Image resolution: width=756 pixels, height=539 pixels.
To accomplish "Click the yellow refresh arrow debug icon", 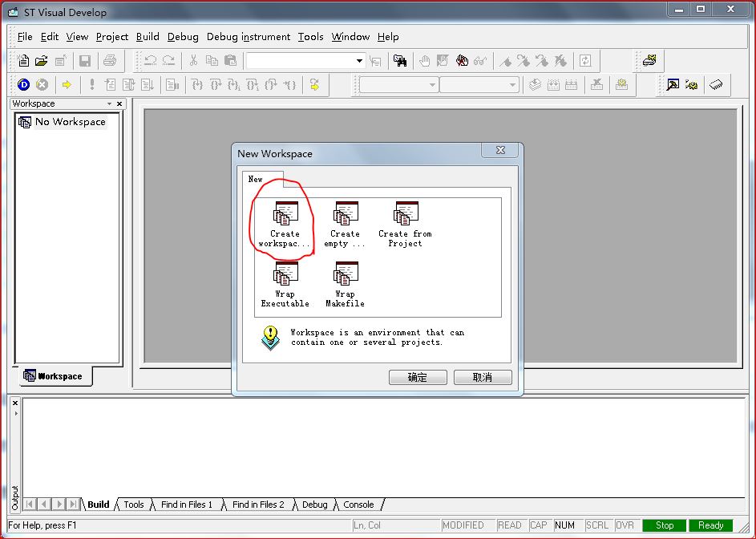I will 314,85.
